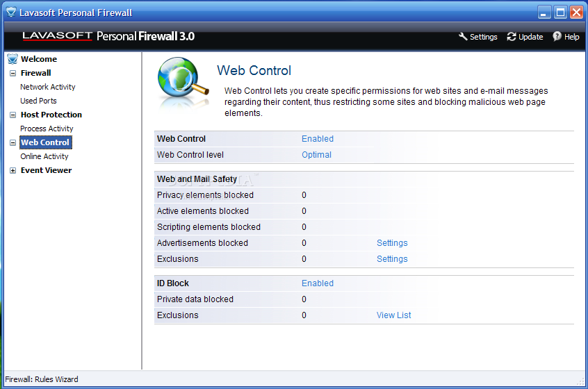Open Network Activity view

click(48, 87)
